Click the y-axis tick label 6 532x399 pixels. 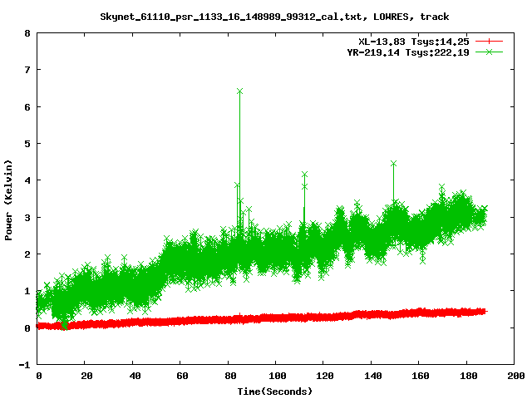pyautogui.click(x=27, y=107)
